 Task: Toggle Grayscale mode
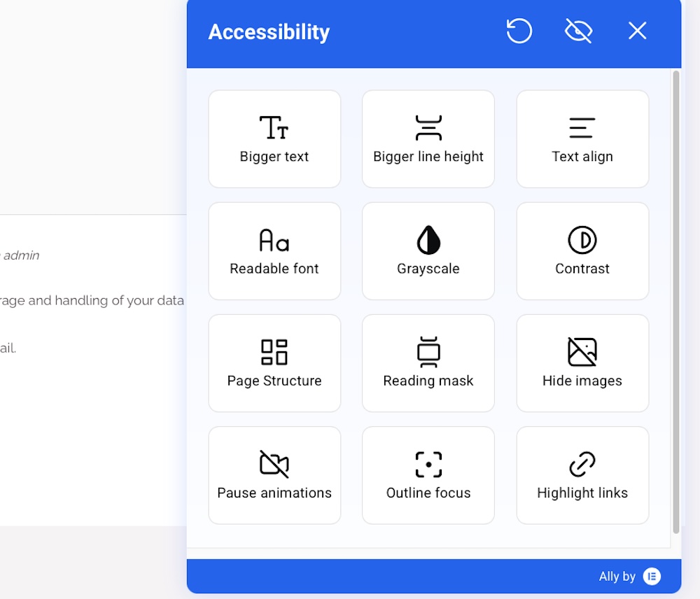tap(428, 251)
